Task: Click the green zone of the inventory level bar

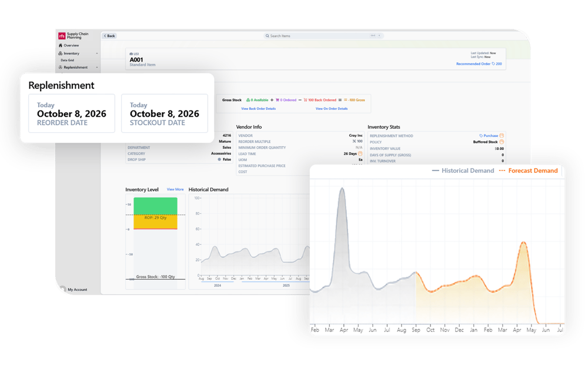Action: click(x=156, y=206)
